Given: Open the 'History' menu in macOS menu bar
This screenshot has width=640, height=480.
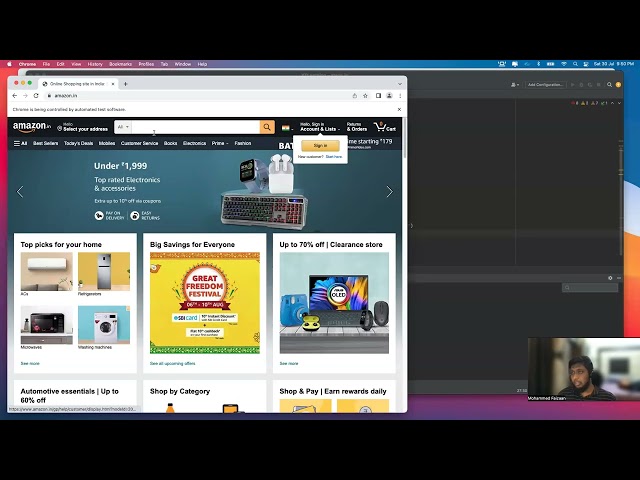Looking at the screenshot, I should pyautogui.click(x=95, y=64).
